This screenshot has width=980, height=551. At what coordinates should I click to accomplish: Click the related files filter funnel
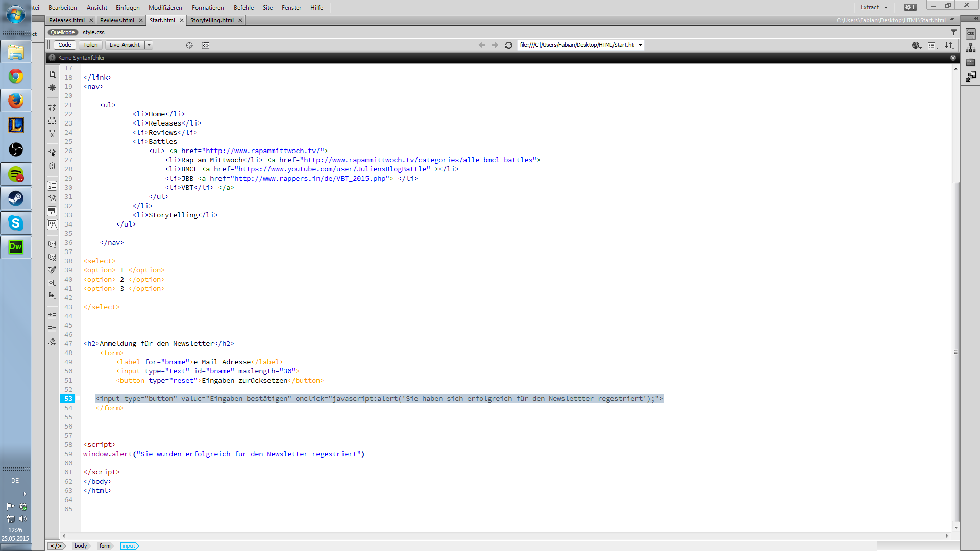click(x=953, y=32)
